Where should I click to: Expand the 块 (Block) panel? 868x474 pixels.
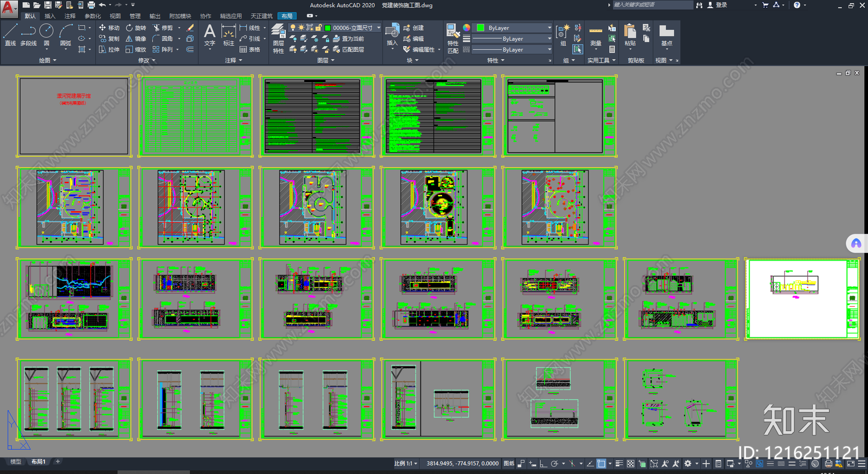413,60
